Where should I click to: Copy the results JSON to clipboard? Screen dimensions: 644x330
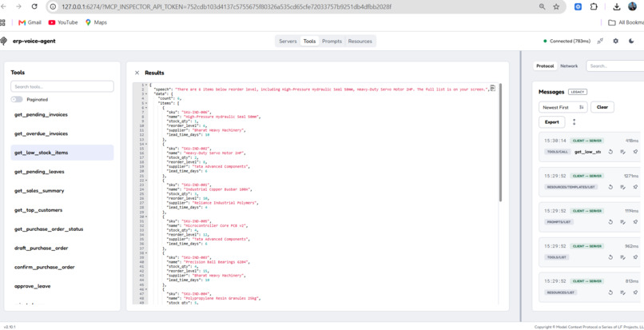tap(493, 88)
